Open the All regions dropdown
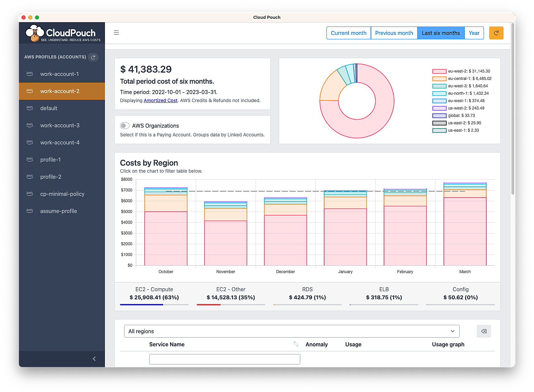This screenshot has width=534, height=392. pos(292,331)
